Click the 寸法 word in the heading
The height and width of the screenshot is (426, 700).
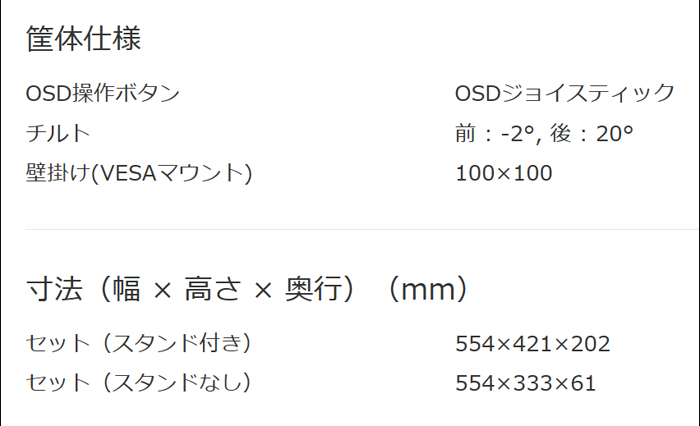tap(54, 289)
